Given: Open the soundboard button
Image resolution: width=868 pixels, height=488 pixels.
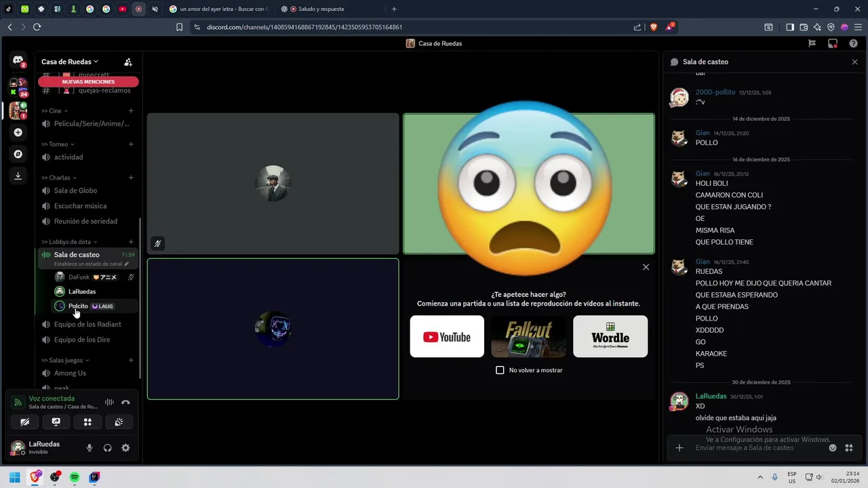Looking at the screenshot, I should [x=119, y=422].
